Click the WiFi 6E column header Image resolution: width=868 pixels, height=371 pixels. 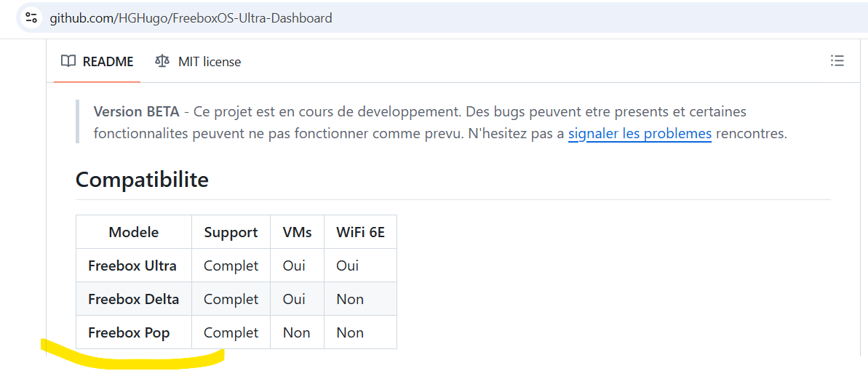[360, 232]
